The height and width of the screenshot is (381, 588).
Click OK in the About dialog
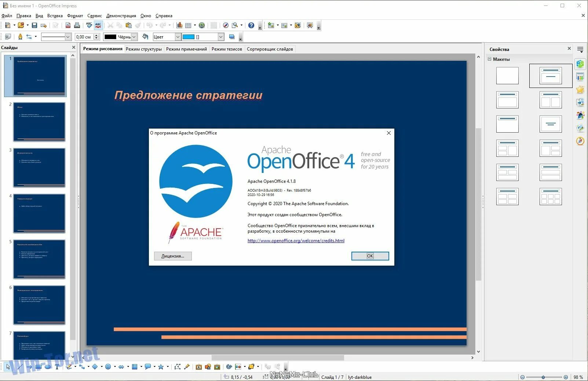point(370,256)
